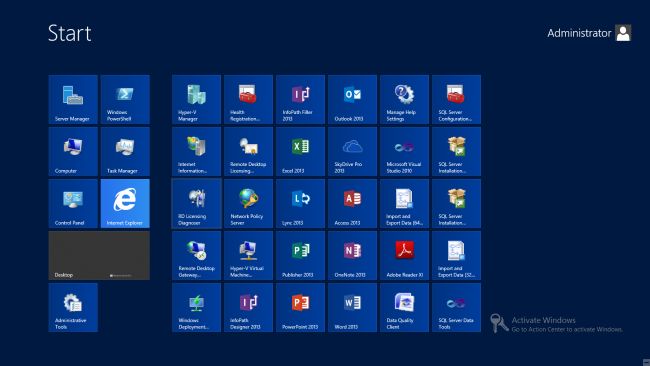Launch Microsoft Visual Studio 2010

tap(405, 152)
